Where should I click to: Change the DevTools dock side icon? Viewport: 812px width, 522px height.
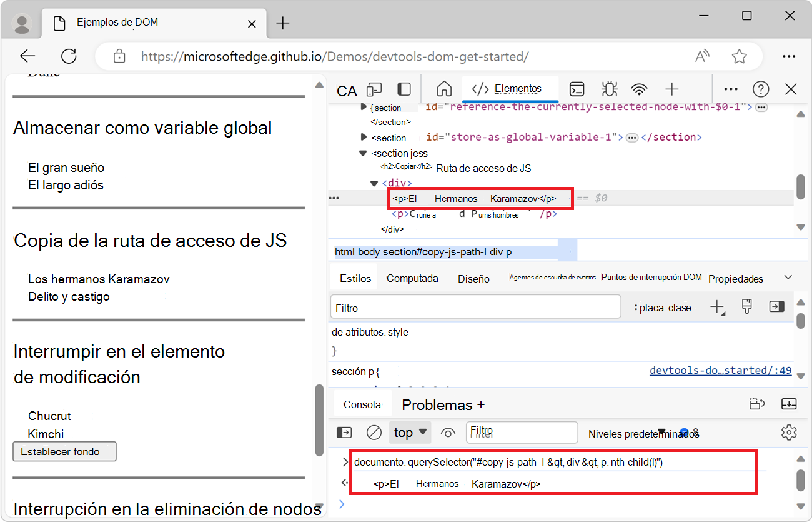coord(403,89)
